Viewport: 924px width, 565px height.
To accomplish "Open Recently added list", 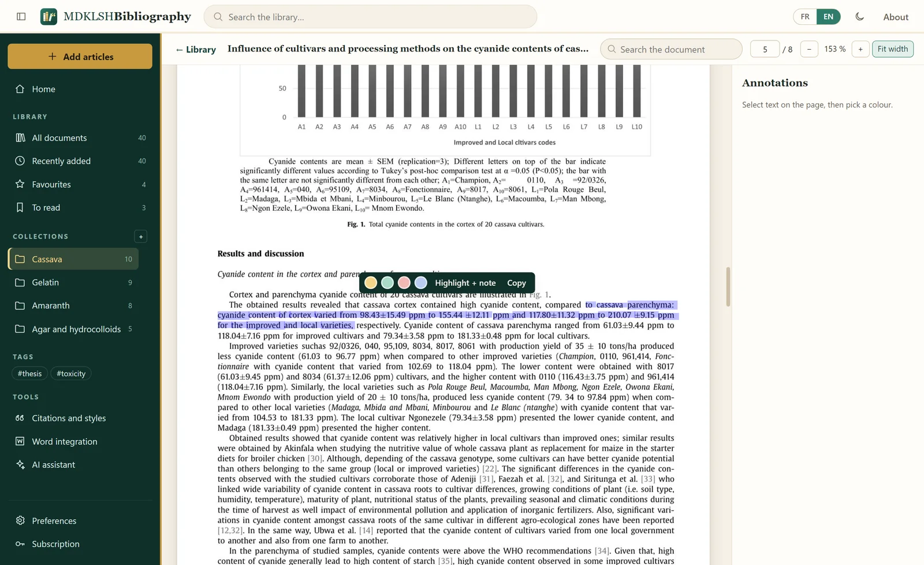I will pyautogui.click(x=80, y=161).
